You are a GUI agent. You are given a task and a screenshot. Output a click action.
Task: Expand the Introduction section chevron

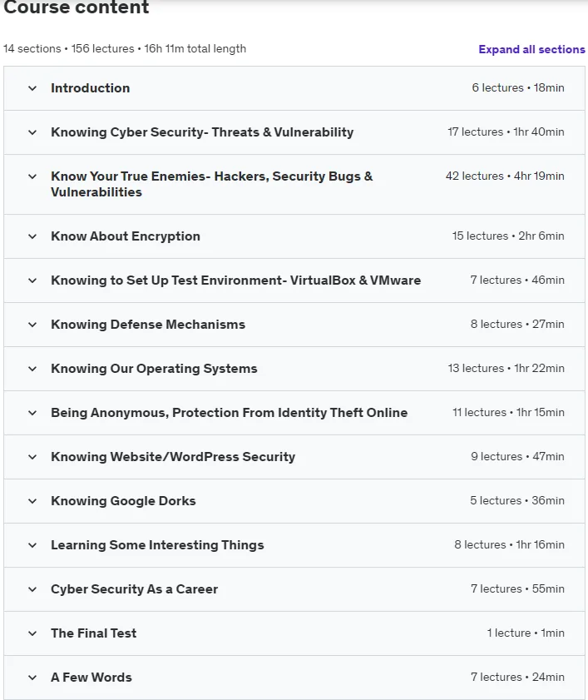[x=32, y=88]
